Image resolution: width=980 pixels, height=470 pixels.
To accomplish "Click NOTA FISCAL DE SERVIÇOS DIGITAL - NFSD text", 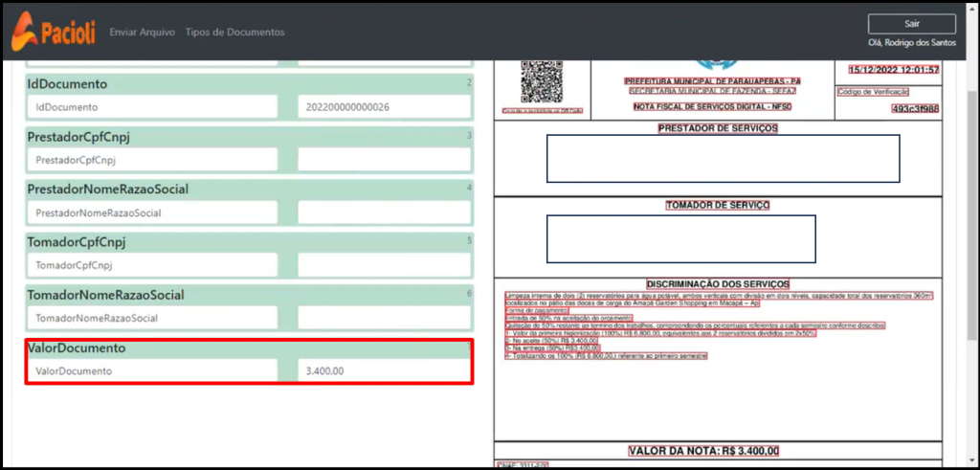I will point(712,107).
